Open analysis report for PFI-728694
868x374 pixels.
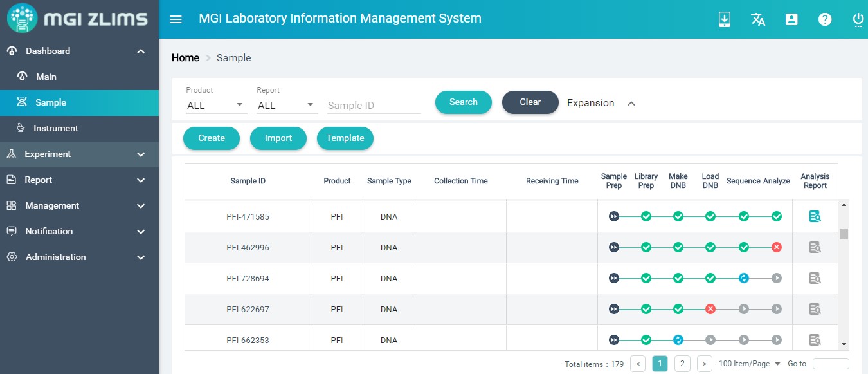click(815, 278)
